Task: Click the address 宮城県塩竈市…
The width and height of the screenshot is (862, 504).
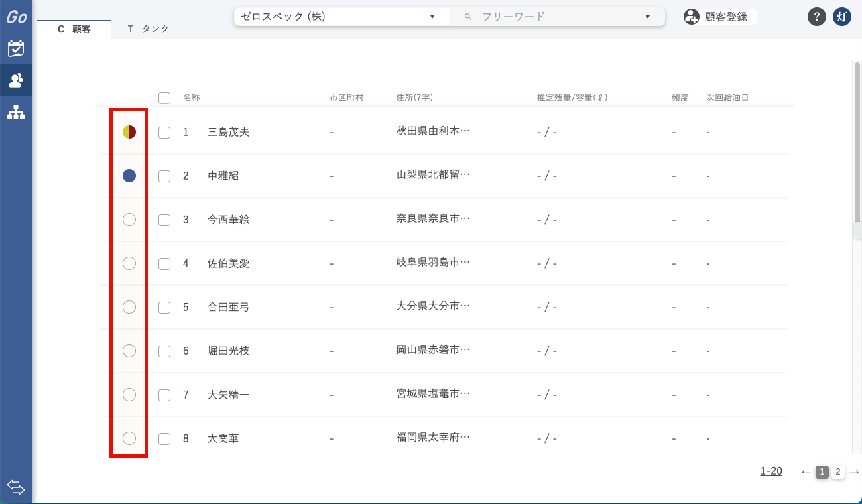Action: pos(433,393)
